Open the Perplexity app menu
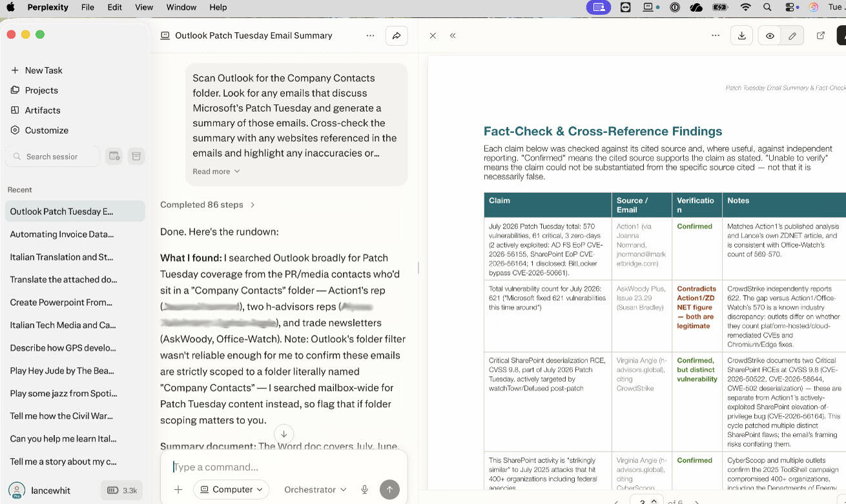846x504 pixels. 49,7
